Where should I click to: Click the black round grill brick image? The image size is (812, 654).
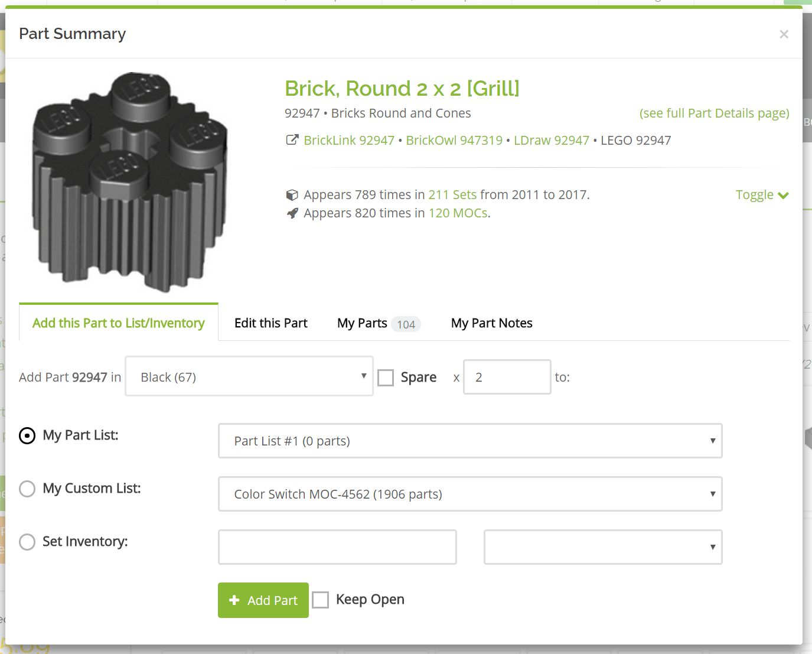[130, 183]
